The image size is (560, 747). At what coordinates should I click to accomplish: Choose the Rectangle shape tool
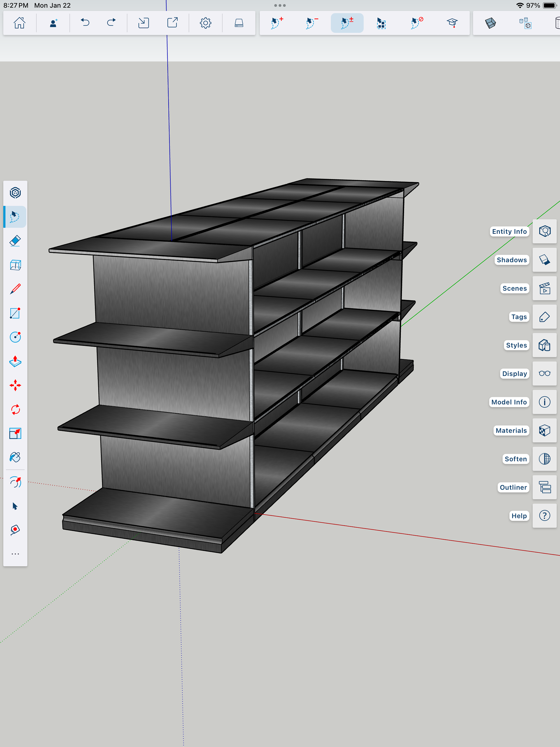pyautogui.click(x=15, y=313)
